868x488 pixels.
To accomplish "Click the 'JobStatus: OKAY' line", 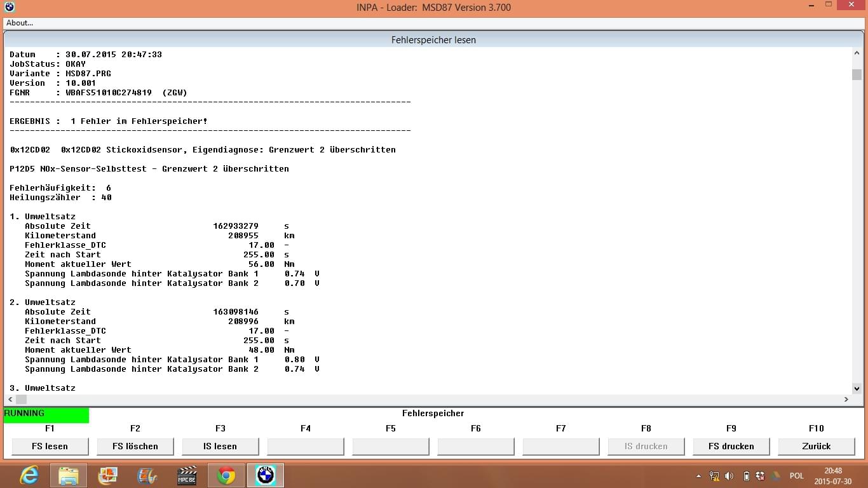I will click(x=48, y=64).
